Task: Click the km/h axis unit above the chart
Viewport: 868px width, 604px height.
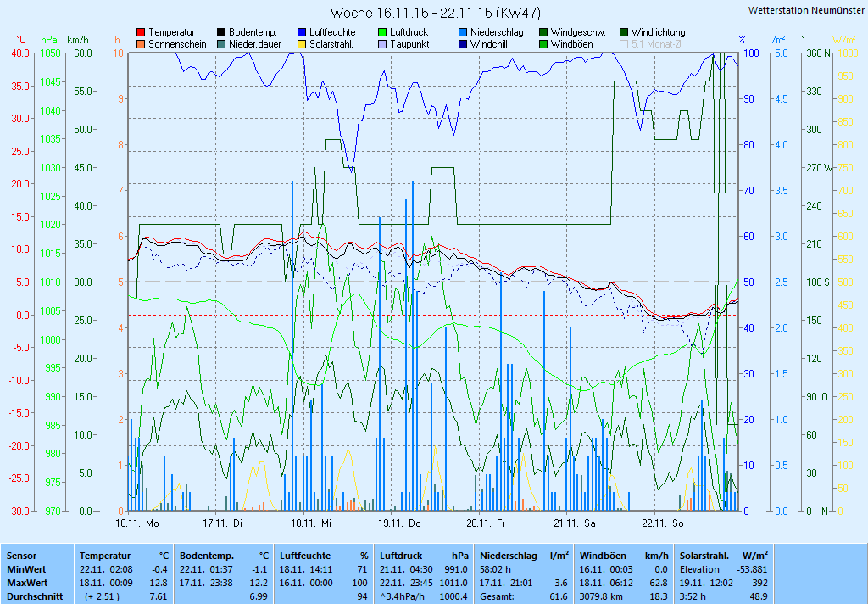Action: click(77, 40)
